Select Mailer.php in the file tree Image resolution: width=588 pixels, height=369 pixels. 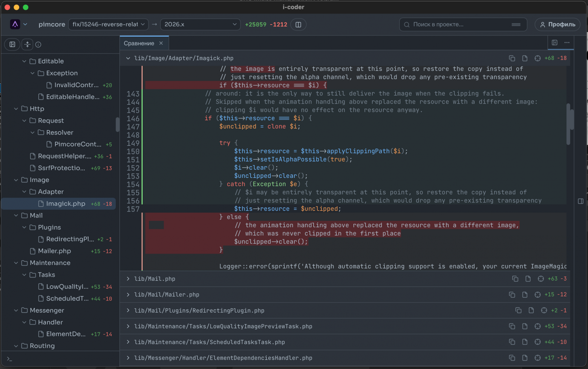pos(58,251)
